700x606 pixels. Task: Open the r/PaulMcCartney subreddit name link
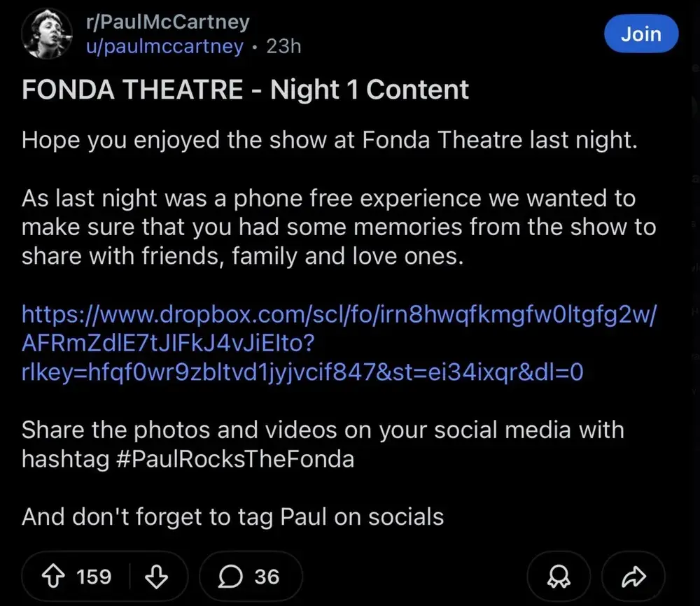167,22
